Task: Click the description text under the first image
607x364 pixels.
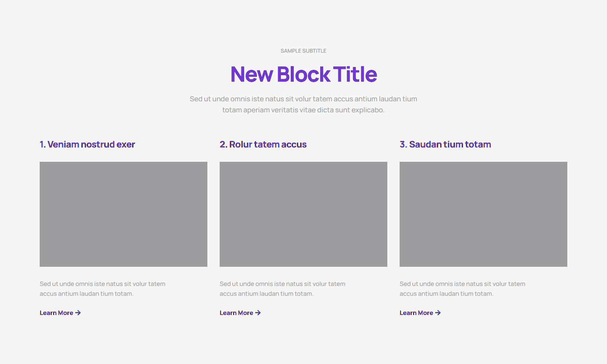Action: tap(102, 288)
